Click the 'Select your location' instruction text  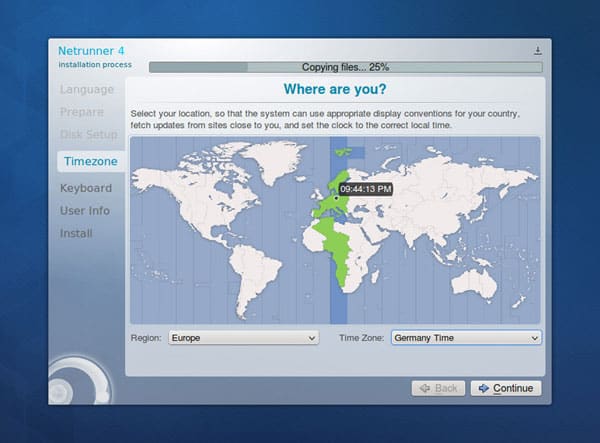325,119
